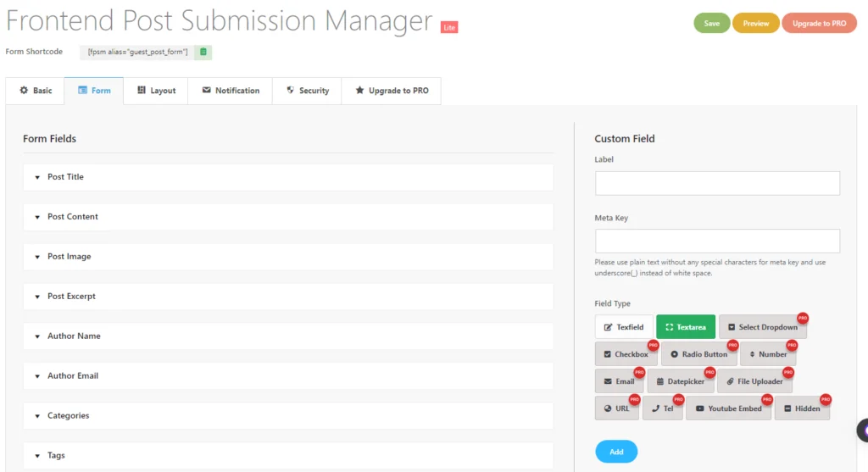Select the Textfield field type
The image size is (868, 472).
(624, 327)
